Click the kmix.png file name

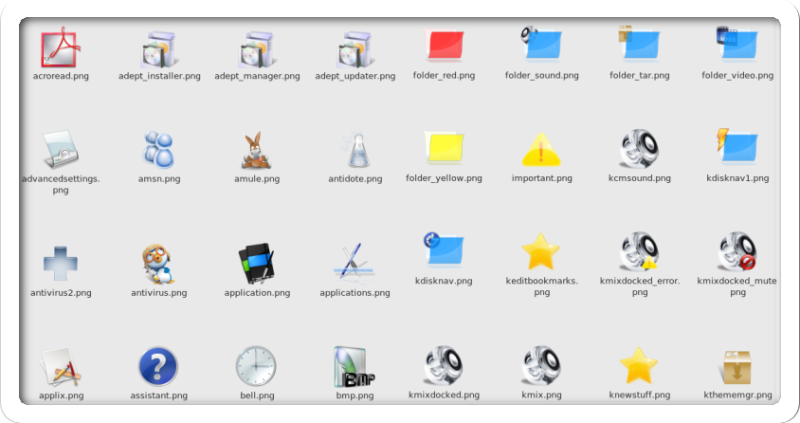pos(541,395)
